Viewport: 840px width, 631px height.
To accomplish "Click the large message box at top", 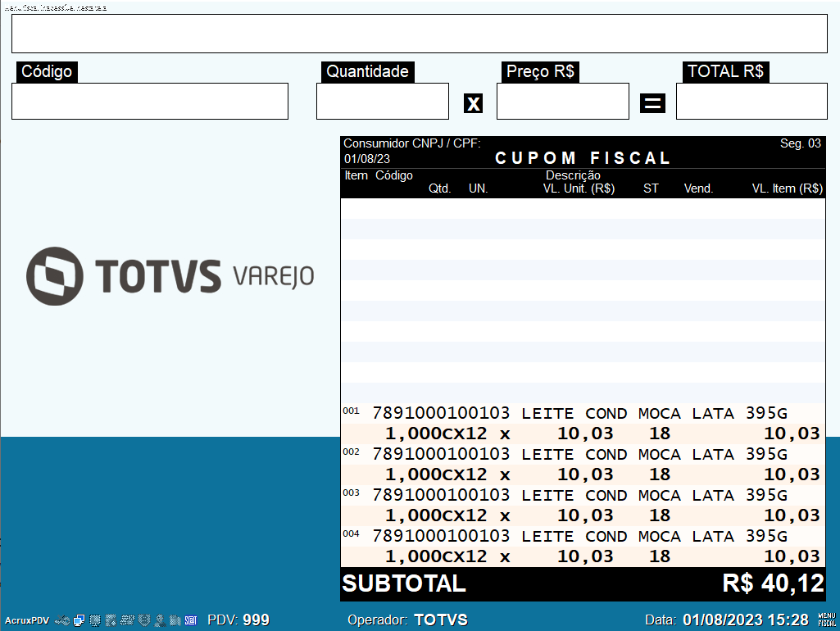I will [x=420, y=34].
